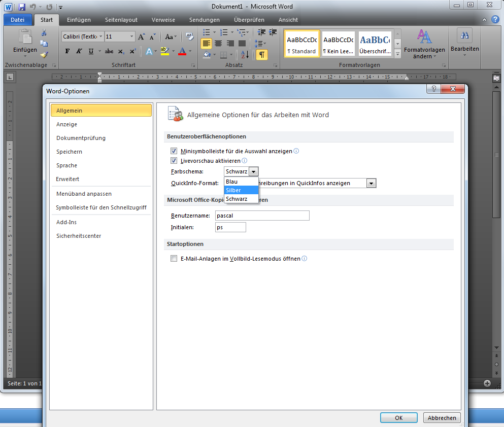Viewport: 504px width, 427px height.
Task: Apply subscript x₂ icon
Action: [x=121, y=51]
